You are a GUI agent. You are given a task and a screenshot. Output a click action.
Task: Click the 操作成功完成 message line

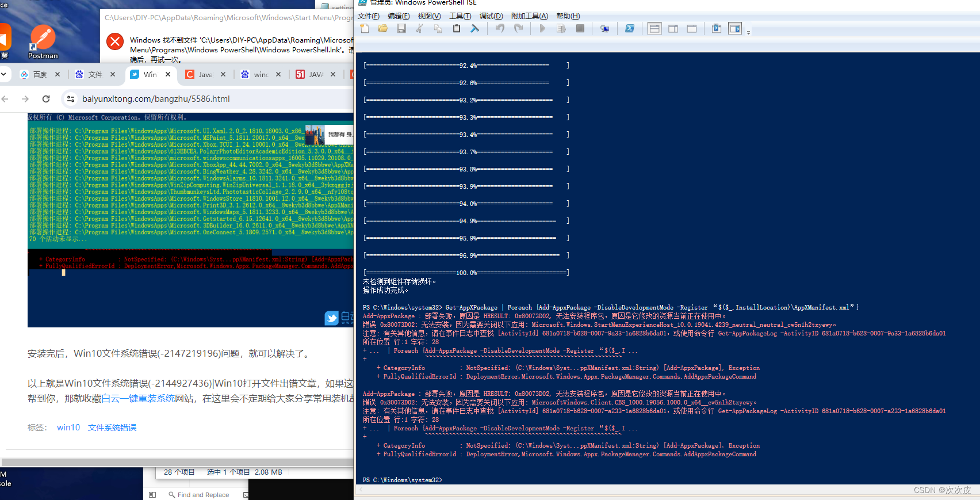click(385, 290)
